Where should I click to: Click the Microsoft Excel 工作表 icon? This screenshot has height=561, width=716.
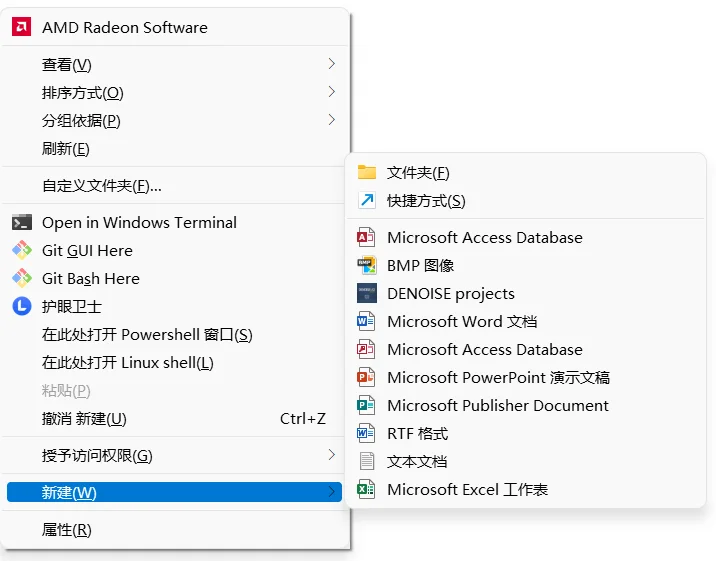366,489
